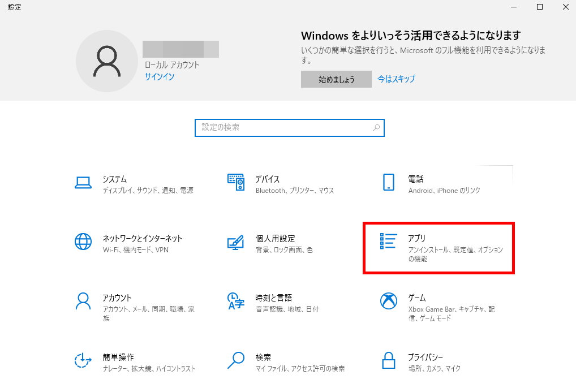Open the ゲーム Xbox icon
The height and width of the screenshot is (392, 576).
[x=389, y=301]
